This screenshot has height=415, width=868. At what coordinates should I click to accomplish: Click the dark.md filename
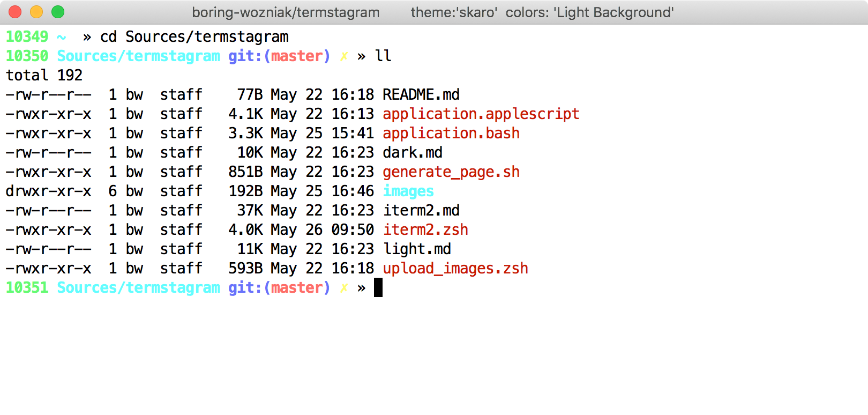coord(412,153)
